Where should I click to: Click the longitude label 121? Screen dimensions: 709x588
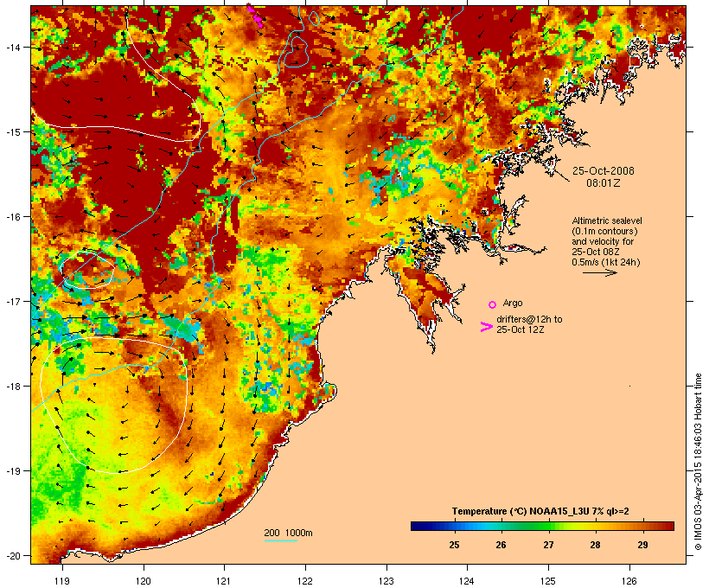coord(224,581)
